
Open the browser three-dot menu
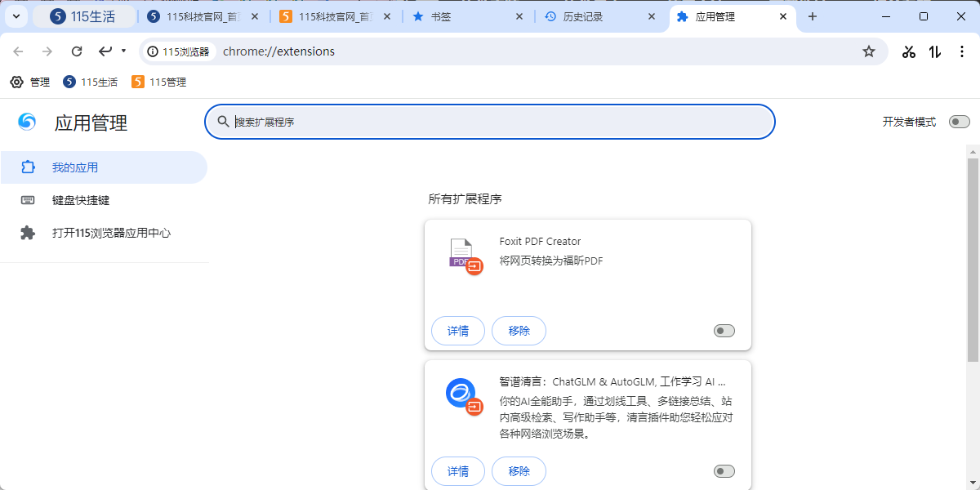tap(961, 51)
